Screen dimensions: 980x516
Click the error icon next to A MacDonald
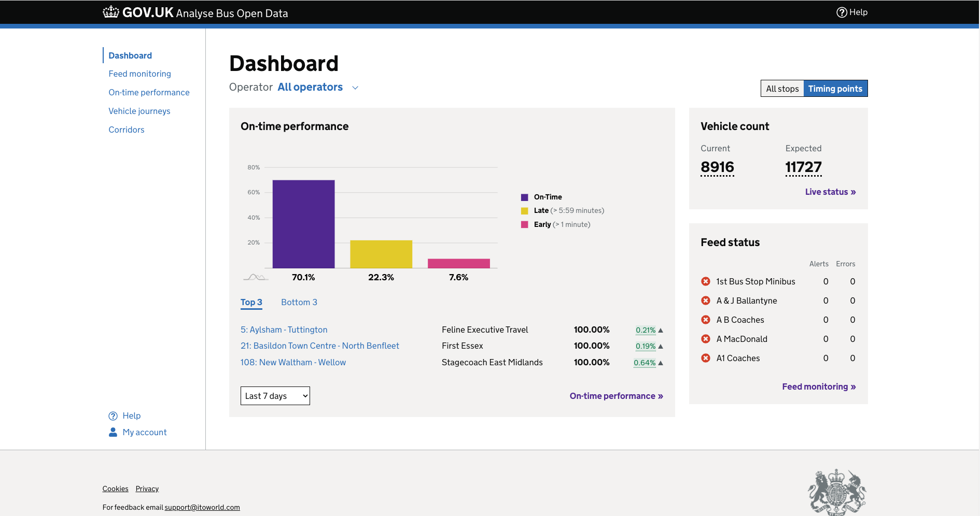pos(705,339)
